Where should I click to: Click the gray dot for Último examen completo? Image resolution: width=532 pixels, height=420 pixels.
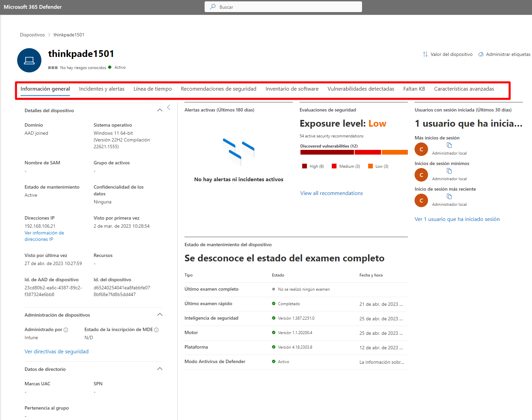coord(274,289)
